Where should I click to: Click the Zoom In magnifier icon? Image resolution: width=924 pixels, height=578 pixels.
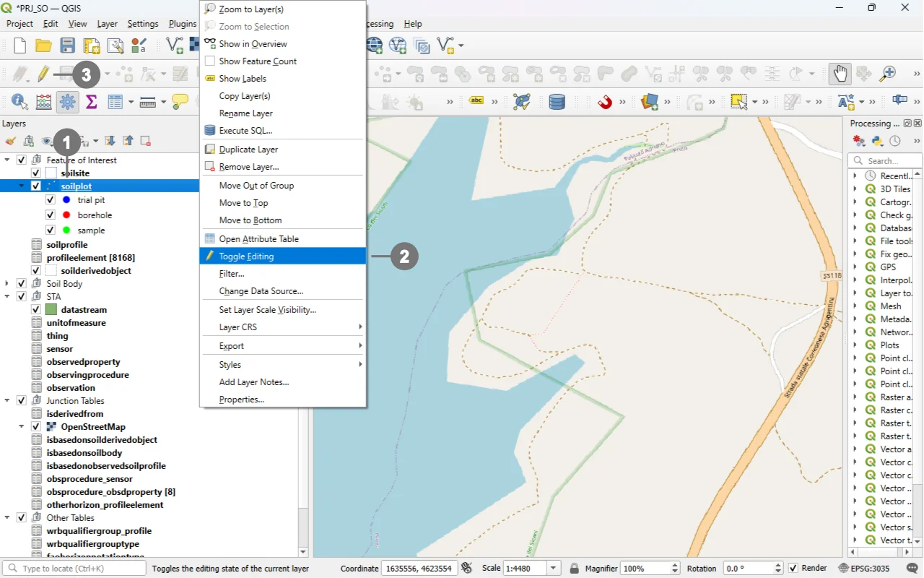(x=887, y=74)
